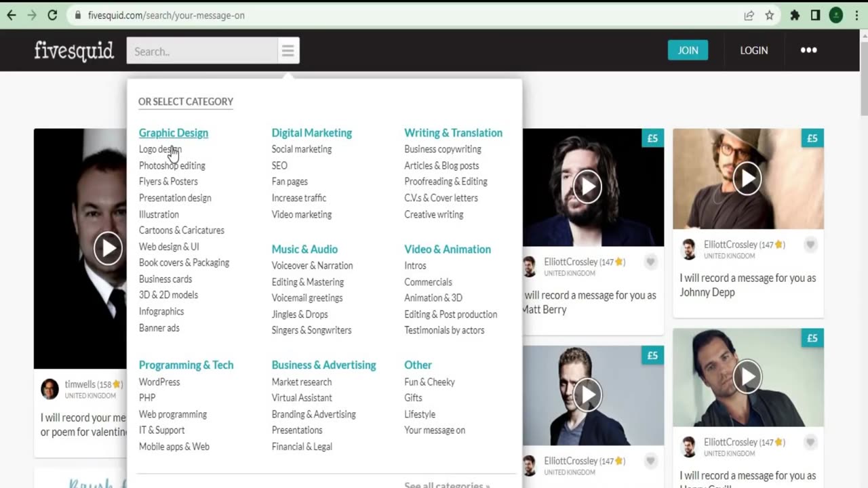The height and width of the screenshot is (488, 868).
Task: Open Graphic Design category
Action: (174, 133)
